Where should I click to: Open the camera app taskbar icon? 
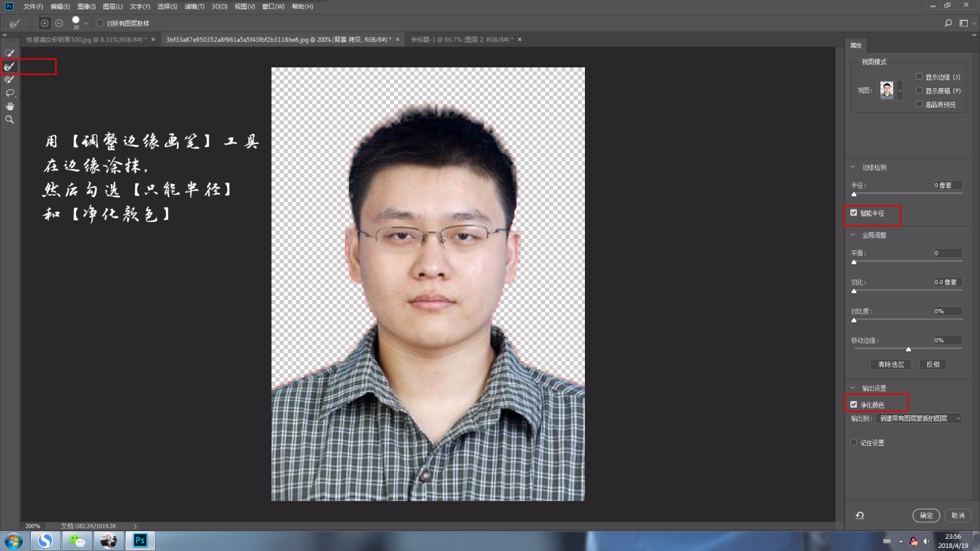coord(108,541)
